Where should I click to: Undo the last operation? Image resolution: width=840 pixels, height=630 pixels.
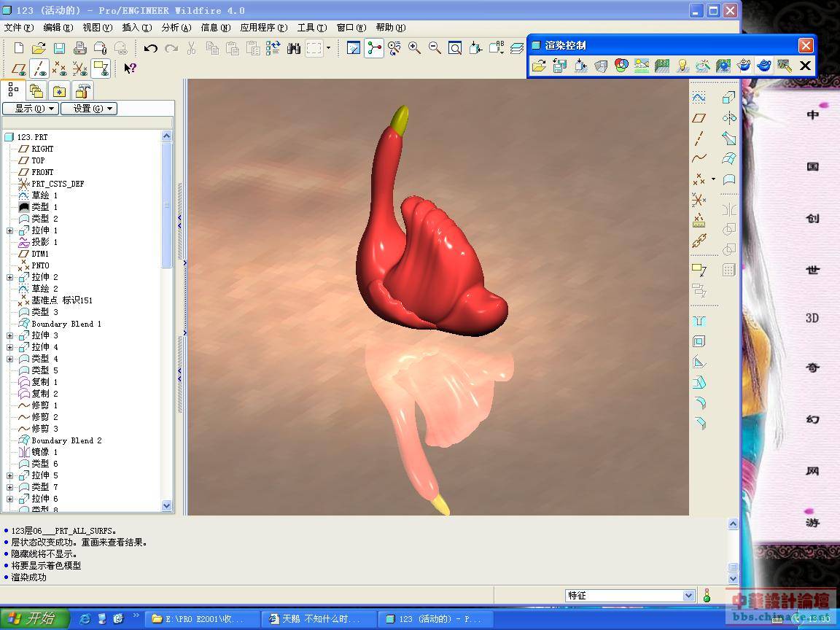(x=150, y=48)
